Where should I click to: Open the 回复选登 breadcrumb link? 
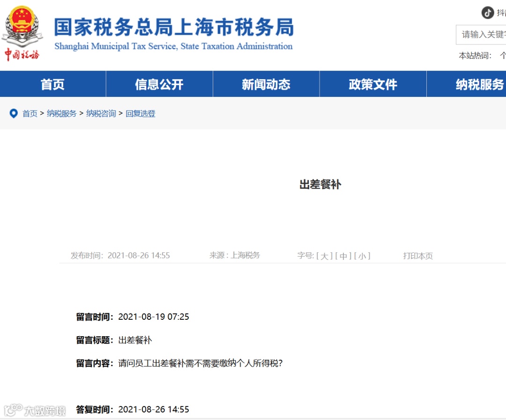(x=140, y=113)
